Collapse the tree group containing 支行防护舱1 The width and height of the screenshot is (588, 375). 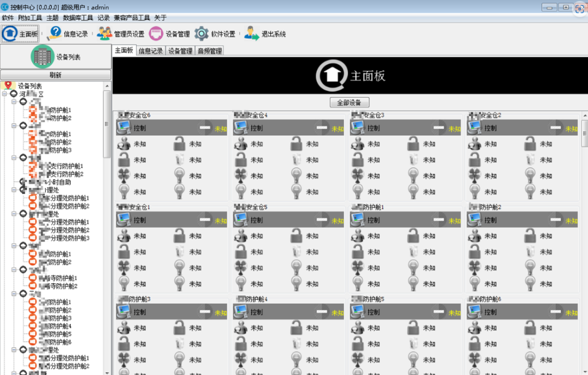[x=14, y=158]
